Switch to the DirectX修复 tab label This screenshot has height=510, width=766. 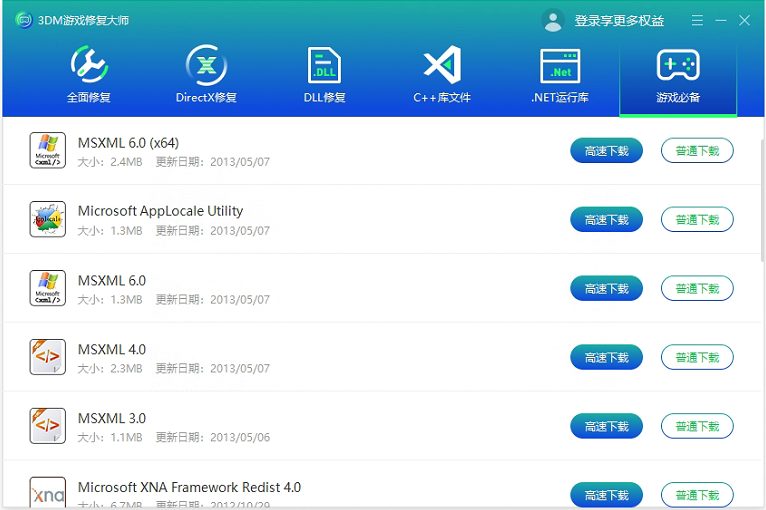[206, 97]
